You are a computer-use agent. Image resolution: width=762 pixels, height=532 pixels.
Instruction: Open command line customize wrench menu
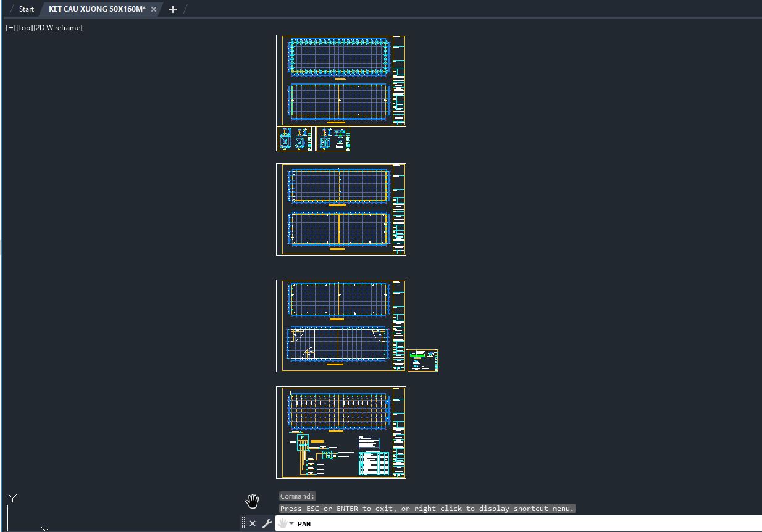click(x=267, y=523)
